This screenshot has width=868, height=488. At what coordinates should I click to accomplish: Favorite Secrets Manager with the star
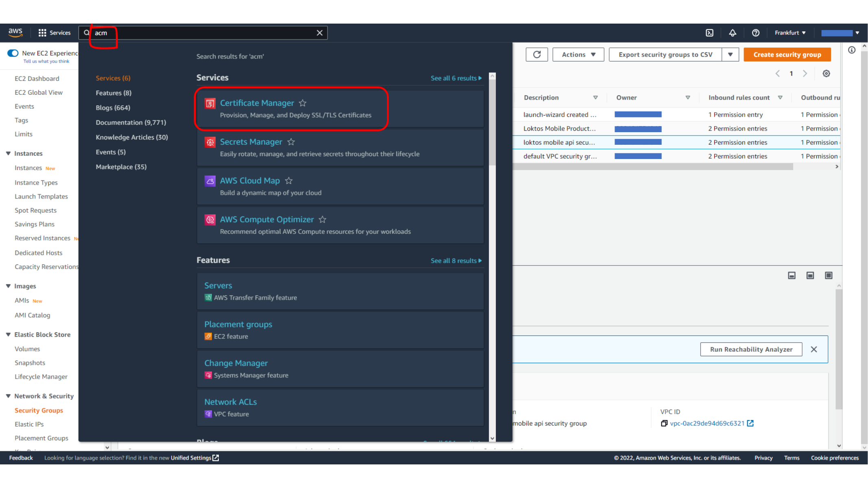tap(291, 142)
